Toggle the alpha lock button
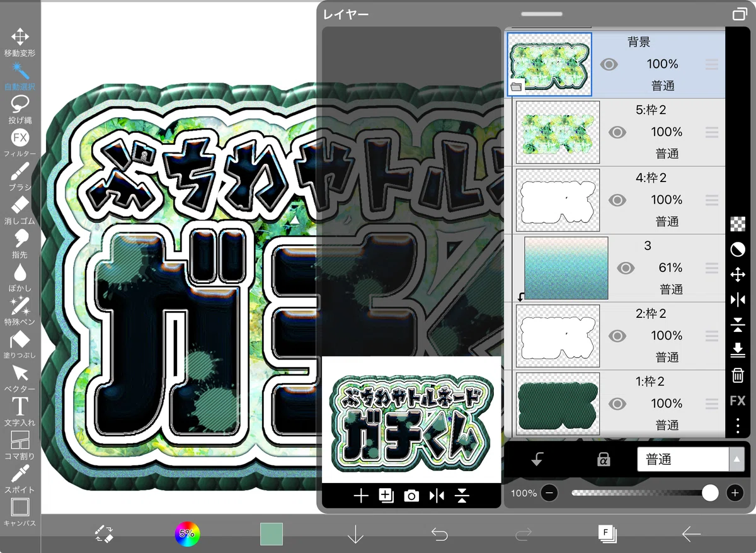The width and height of the screenshot is (756, 553). [603, 460]
